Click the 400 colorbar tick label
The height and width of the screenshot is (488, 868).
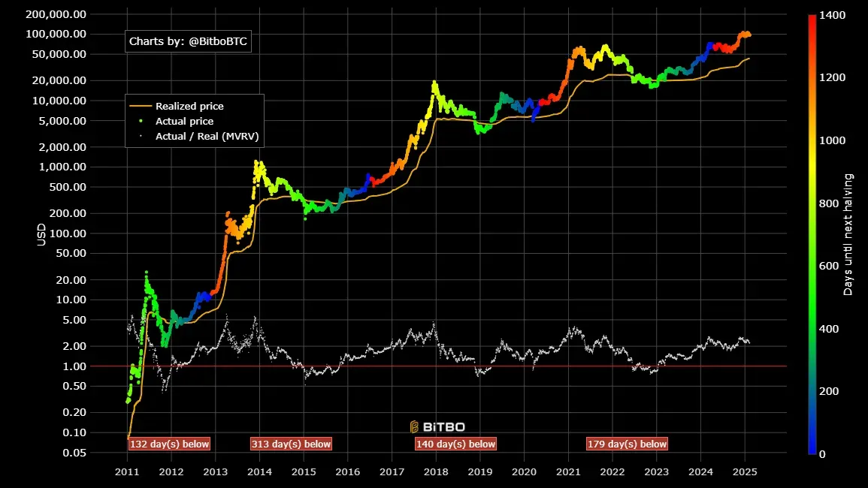[829, 329]
